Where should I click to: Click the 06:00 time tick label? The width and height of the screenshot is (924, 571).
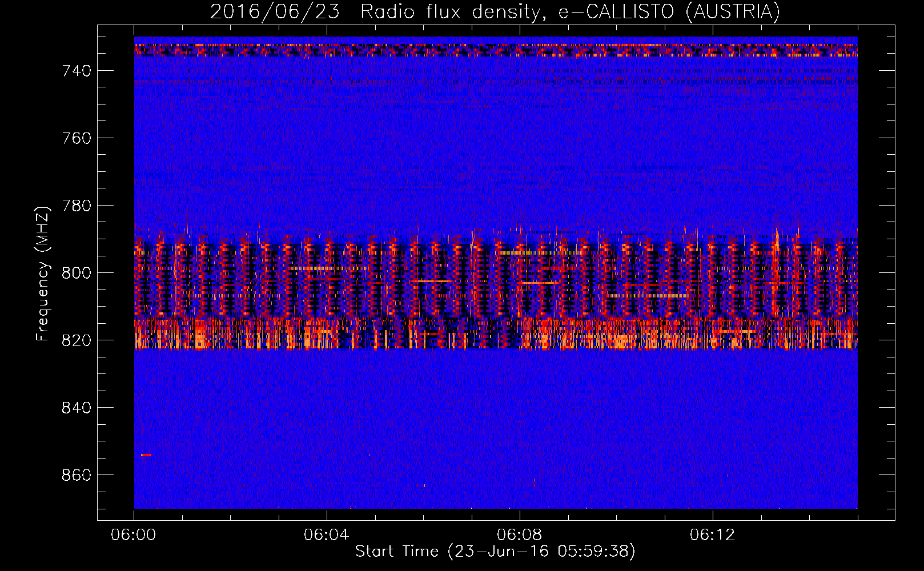pyautogui.click(x=134, y=535)
